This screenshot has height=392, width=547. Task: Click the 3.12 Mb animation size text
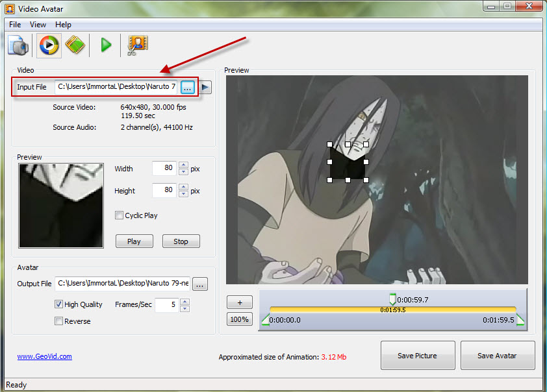point(334,357)
